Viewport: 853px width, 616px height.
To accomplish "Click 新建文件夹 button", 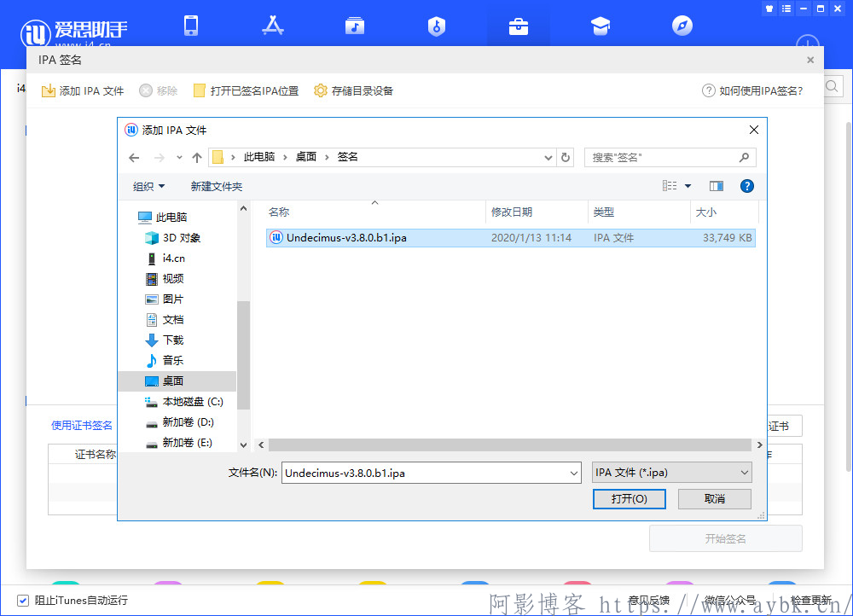I will [x=217, y=187].
